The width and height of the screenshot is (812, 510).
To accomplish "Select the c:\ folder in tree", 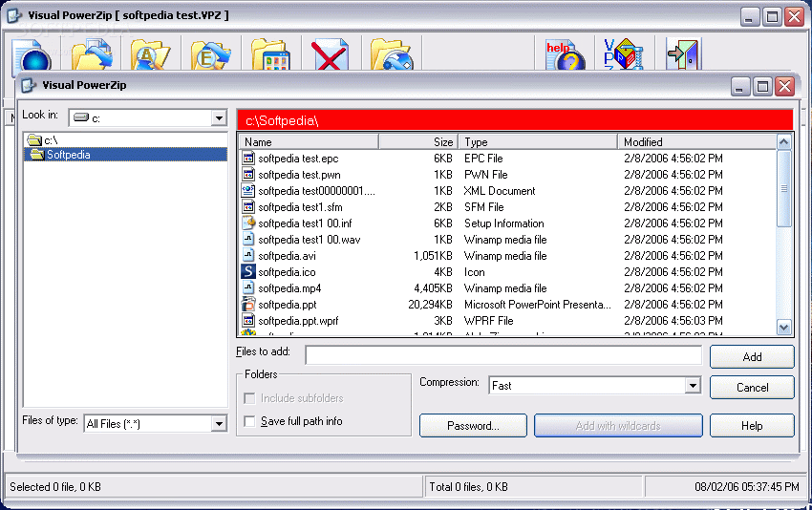I will (44, 140).
